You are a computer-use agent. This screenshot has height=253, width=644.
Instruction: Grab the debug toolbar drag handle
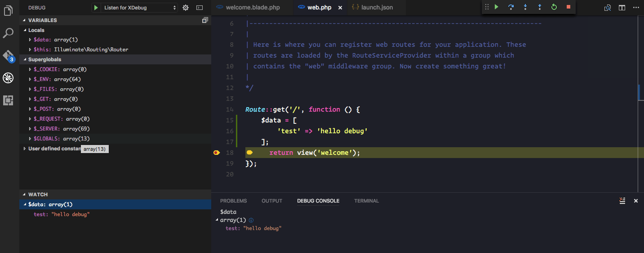pos(487,7)
